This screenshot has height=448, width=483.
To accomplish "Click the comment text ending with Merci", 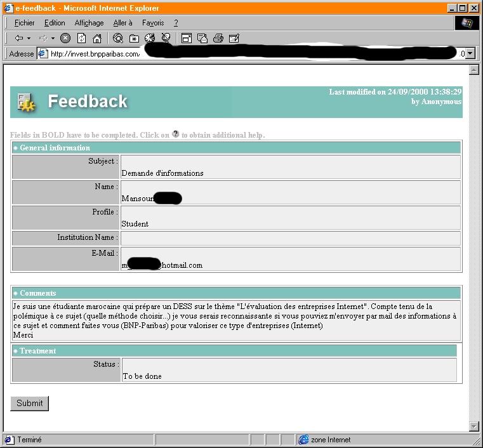I will coord(235,320).
